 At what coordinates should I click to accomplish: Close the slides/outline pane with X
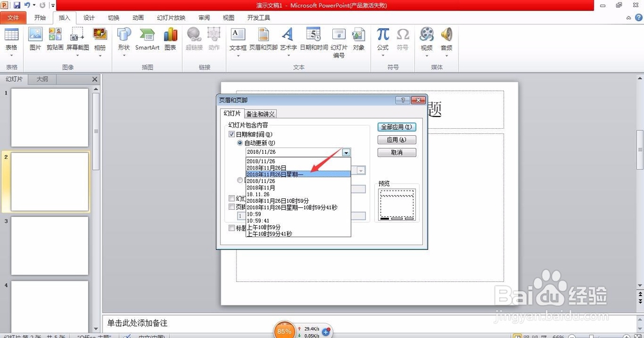[x=95, y=79]
